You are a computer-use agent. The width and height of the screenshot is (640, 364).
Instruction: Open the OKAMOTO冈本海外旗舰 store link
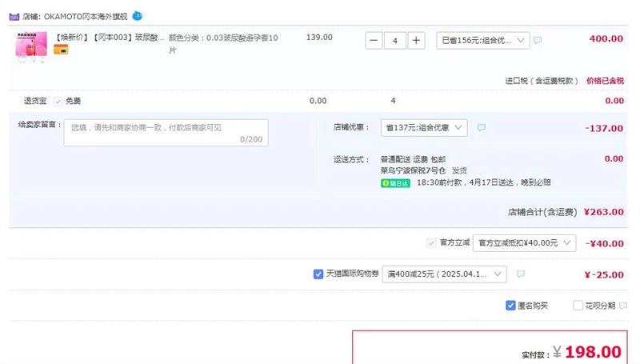click(87, 16)
